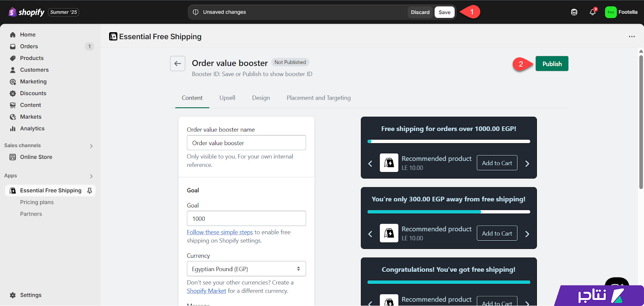This screenshot has width=644, height=306.
Task: Click Add to Cart in the 300.00 EGP away preview
Action: tap(497, 233)
